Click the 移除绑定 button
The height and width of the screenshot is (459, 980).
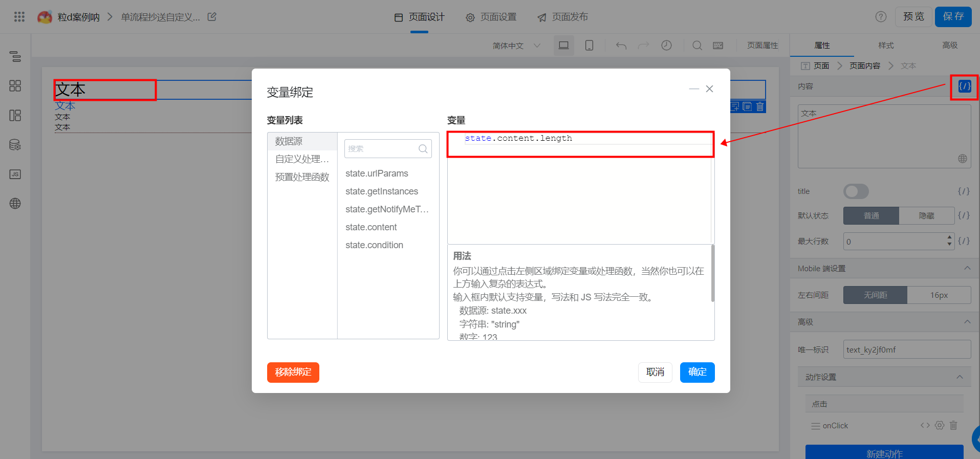click(x=293, y=372)
